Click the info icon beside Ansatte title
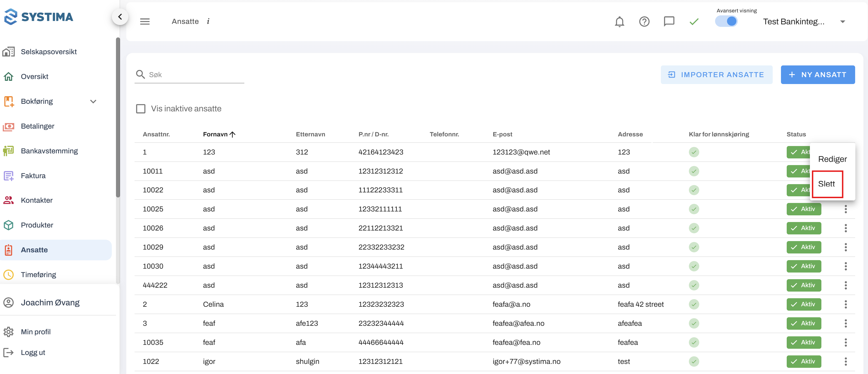This screenshot has height=374, width=868. 208,22
